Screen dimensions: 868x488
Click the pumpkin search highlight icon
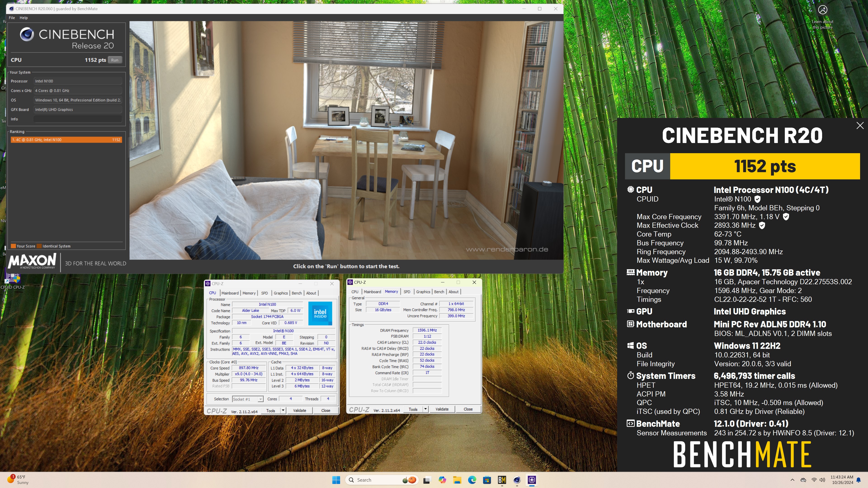coord(409,480)
